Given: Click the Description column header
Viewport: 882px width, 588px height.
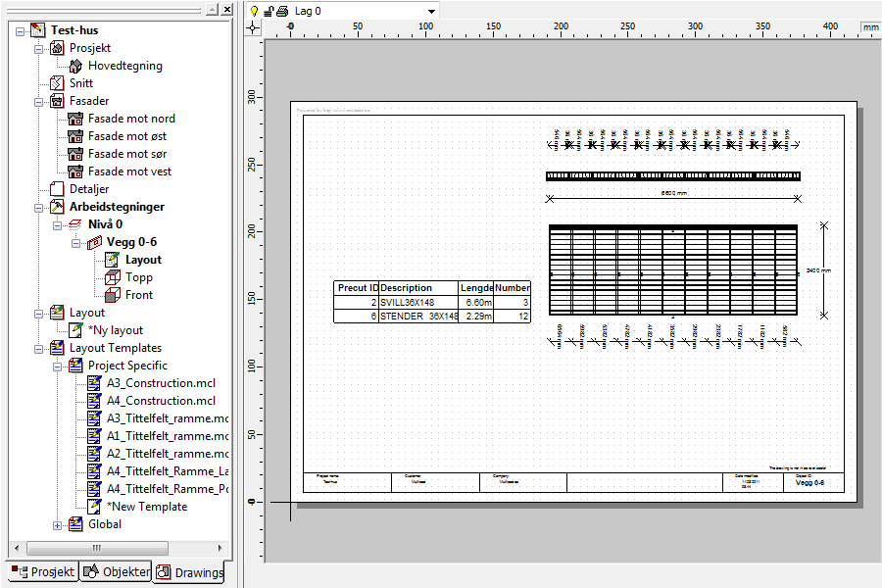Looking at the screenshot, I should pyautogui.click(x=418, y=288).
